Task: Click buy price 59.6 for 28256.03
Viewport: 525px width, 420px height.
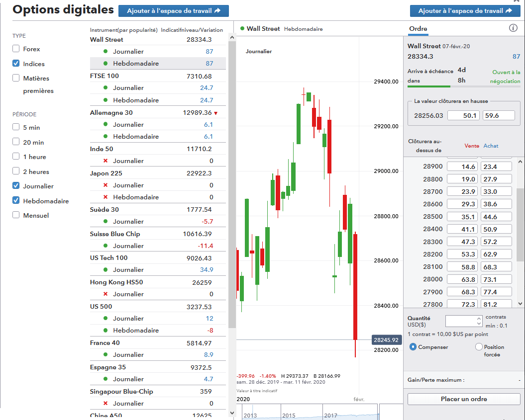Action: click(499, 115)
